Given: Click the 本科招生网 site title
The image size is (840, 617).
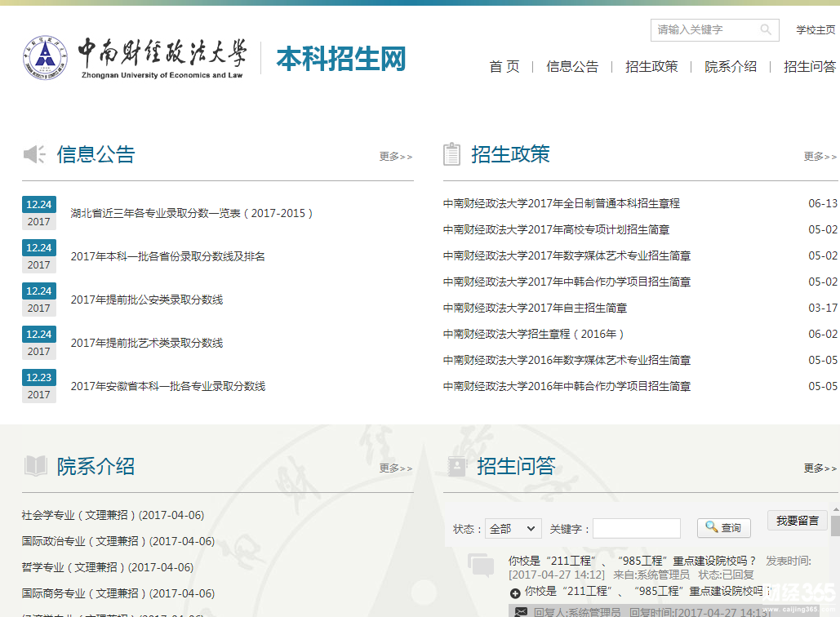Looking at the screenshot, I should coord(341,59).
